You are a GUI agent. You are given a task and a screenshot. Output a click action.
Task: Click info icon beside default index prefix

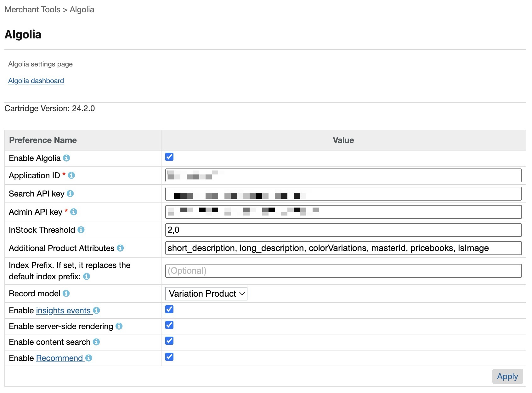point(87,276)
